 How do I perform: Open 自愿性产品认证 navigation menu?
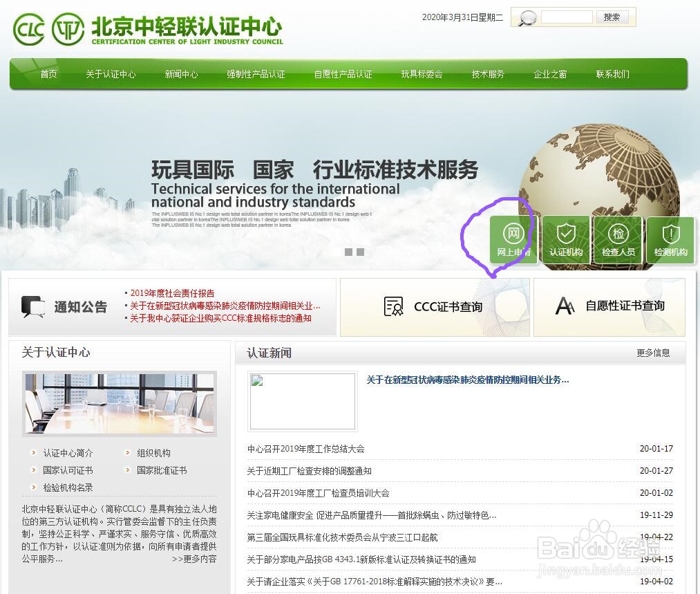coord(343,74)
